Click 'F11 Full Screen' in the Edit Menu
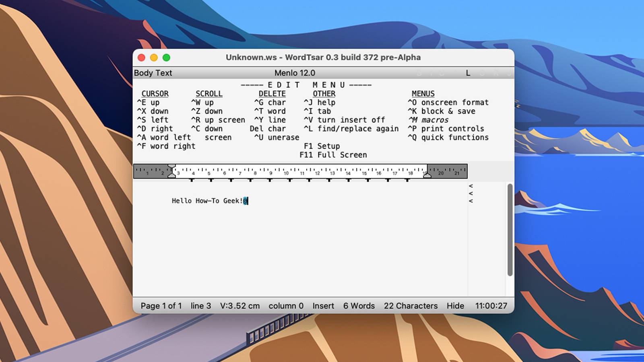The image size is (644, 362). [x=333, y=155]
